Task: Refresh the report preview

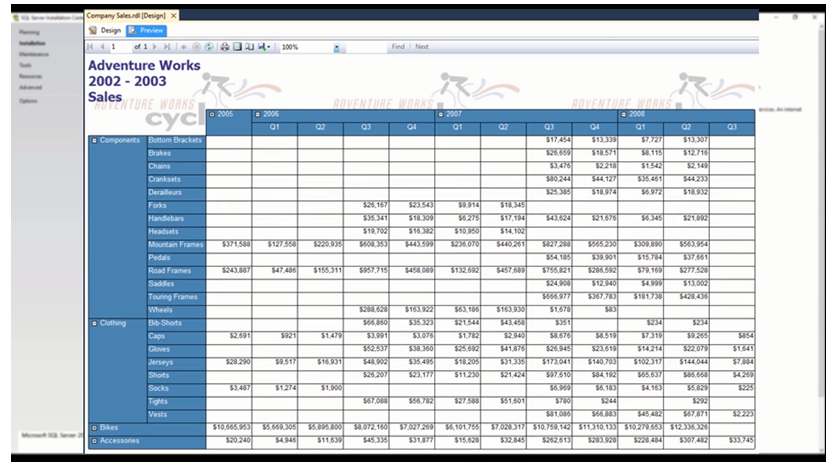Action: coord(209,47)
